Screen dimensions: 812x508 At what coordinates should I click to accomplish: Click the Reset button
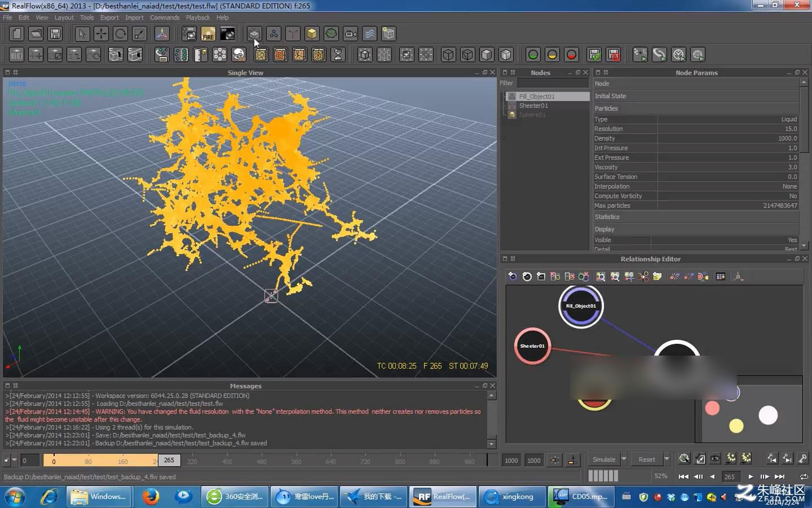647,459
